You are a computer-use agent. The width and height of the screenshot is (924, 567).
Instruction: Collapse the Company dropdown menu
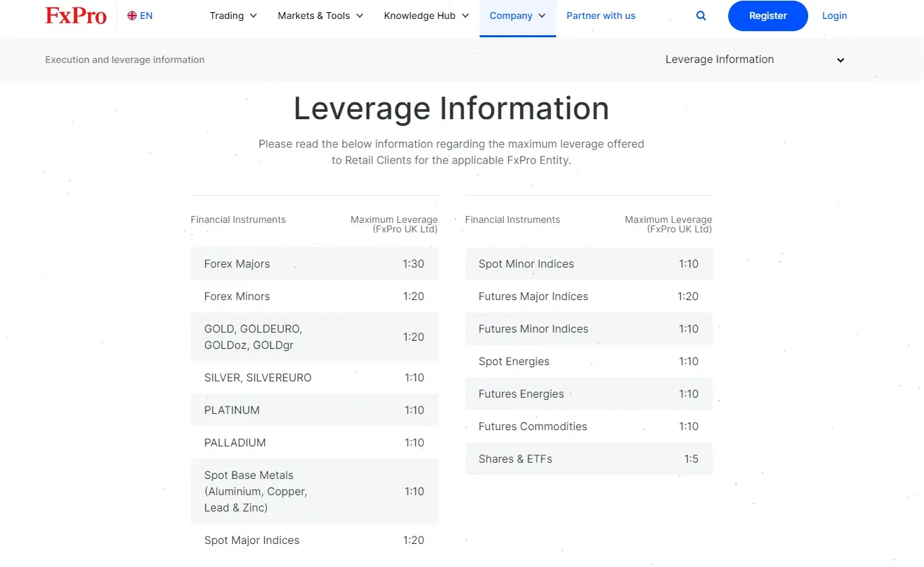[x=542, y=16]
